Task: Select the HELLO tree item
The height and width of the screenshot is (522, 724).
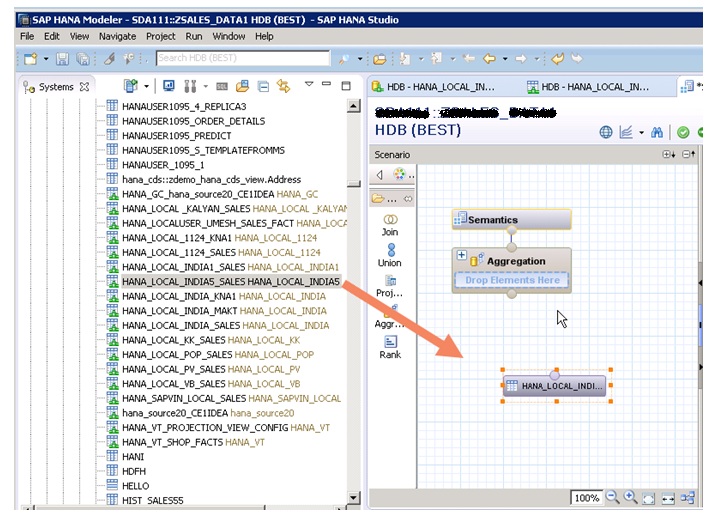Action: point(128,486)
